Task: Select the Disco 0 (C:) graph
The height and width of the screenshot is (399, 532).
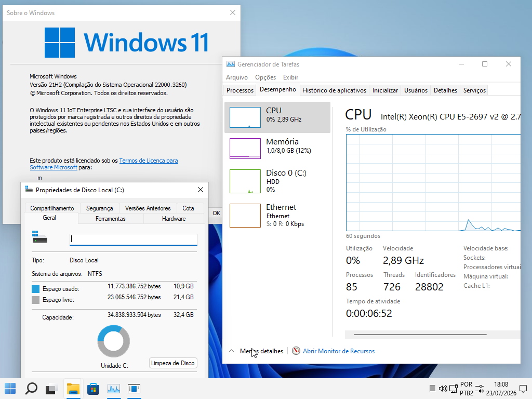Action: coord(245,181)
